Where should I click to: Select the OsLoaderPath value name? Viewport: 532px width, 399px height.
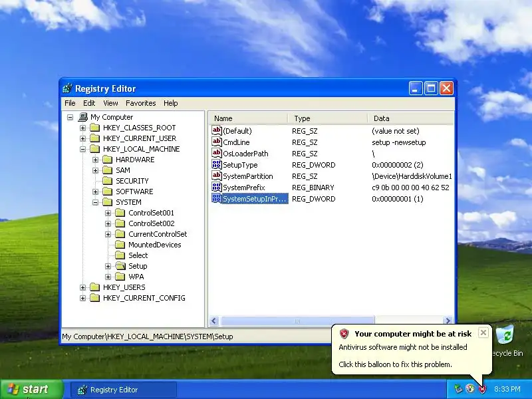(x=245, y=154)
